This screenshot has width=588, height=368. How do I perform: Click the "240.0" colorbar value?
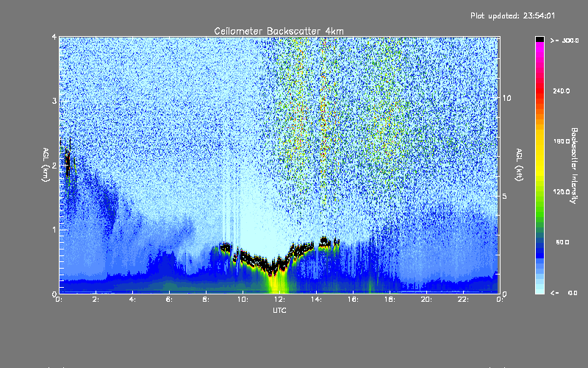click(x=562, y=91)
